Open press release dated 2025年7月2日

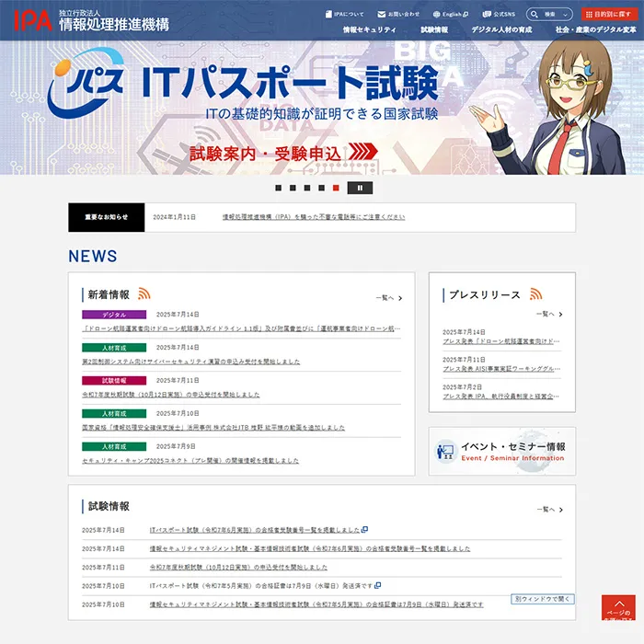coord(501,396)
